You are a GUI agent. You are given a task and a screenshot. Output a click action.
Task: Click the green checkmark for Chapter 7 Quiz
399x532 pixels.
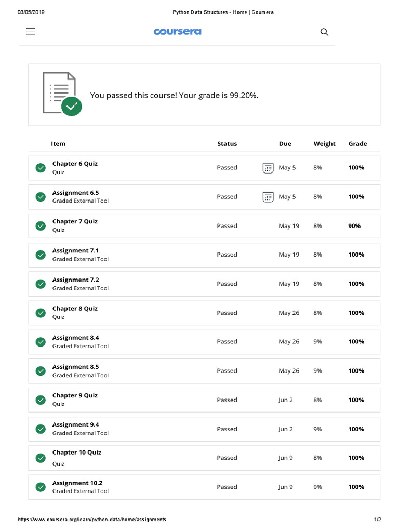(x=41, y=226)
